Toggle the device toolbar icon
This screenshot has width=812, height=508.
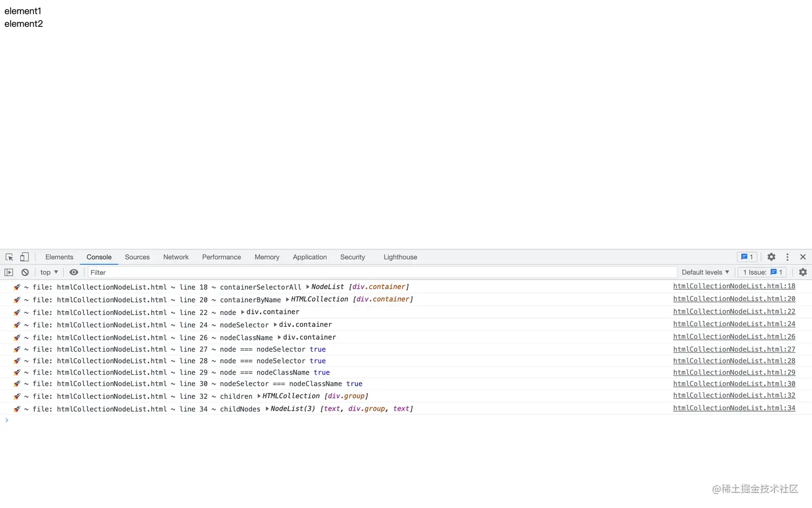[24, 257]
